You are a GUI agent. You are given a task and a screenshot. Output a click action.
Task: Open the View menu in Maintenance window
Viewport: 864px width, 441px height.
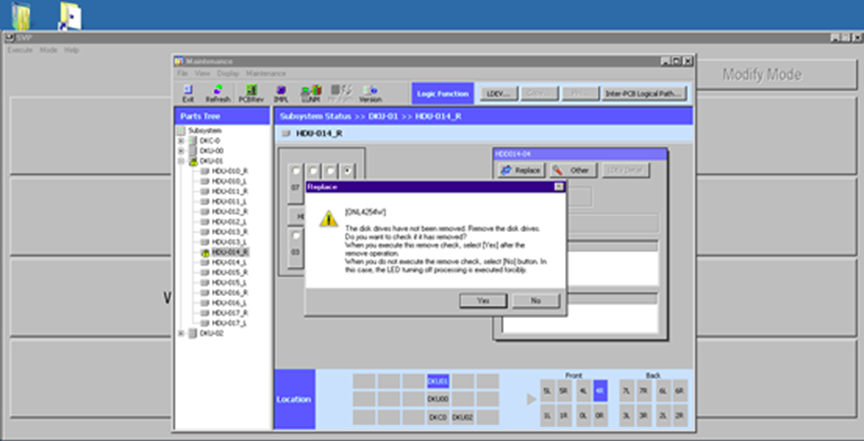(201, 73)
